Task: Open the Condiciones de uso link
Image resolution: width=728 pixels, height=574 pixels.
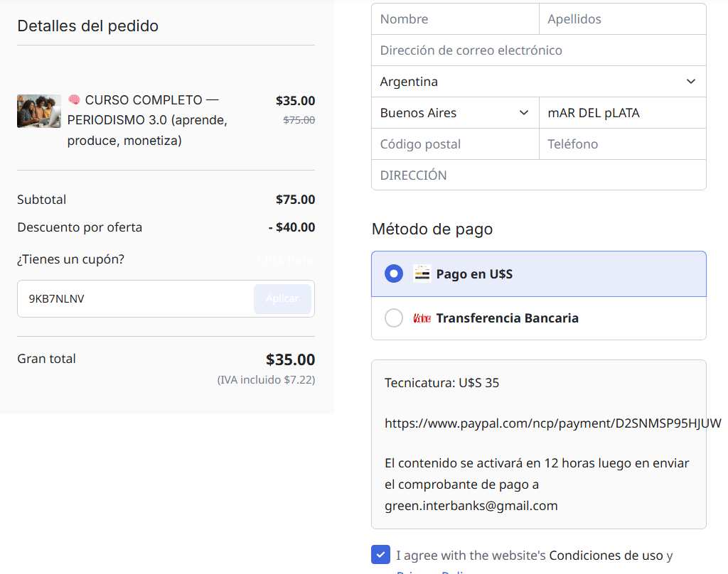Action: click(x=606, y=556)
